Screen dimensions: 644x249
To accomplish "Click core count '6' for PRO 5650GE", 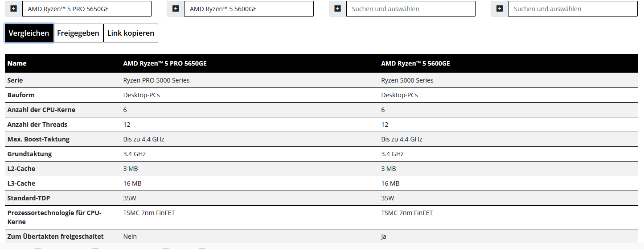I will pyautogui.click(x=125, y=110).
